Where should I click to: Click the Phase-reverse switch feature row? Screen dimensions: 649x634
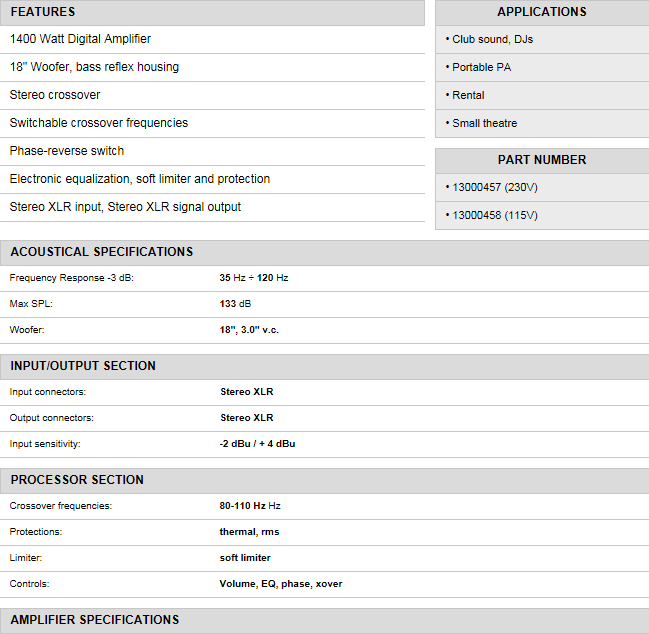[x=67, y=151]
